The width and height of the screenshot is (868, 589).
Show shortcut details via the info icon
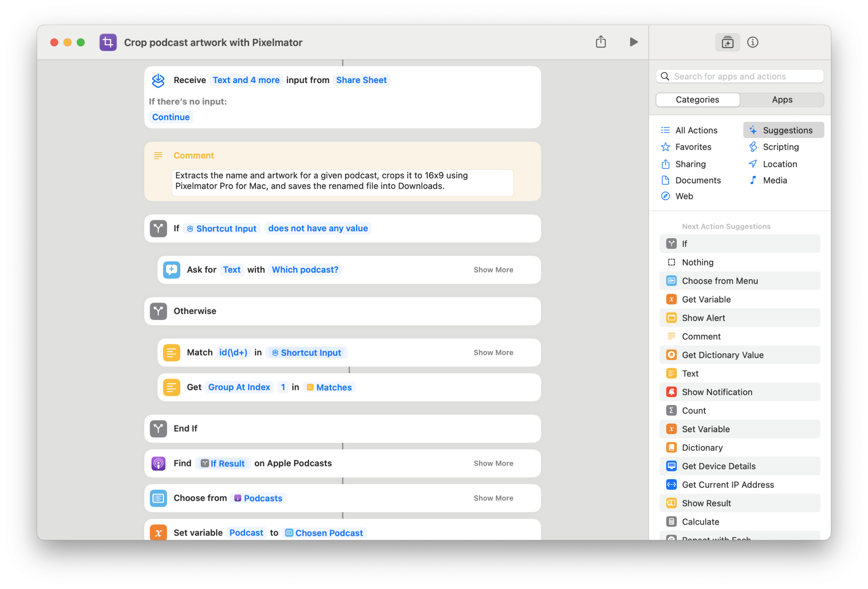click(x=753, y=42)
